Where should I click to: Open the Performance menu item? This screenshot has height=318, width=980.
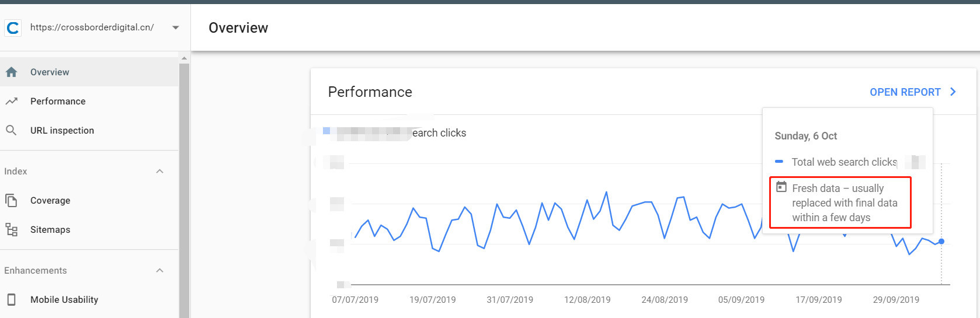point(58,102)
